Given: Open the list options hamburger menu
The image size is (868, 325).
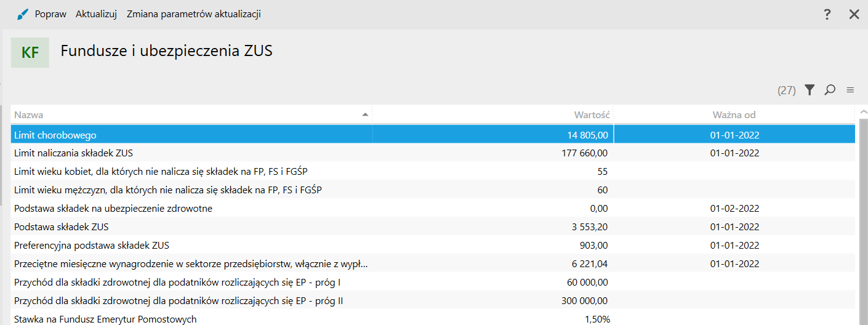Looking at the screenshot, I should (850, 90).
